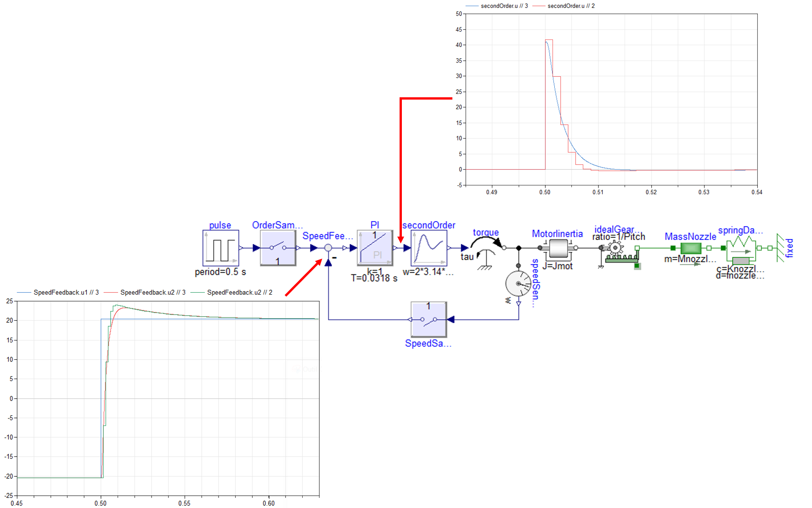Click the OrderSam... block name label
Image resolution: width=812 pixels, height=508 pixels.
pos(277,225)
